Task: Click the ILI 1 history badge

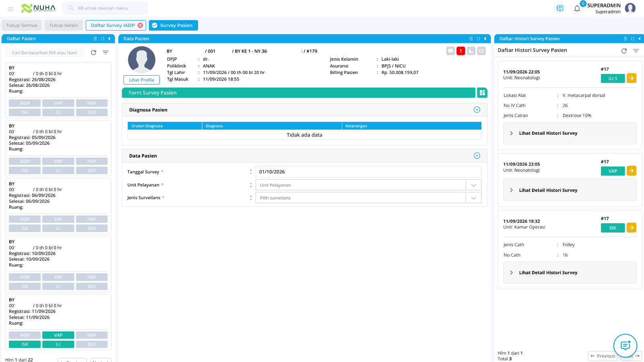Action: click(613, 78)
